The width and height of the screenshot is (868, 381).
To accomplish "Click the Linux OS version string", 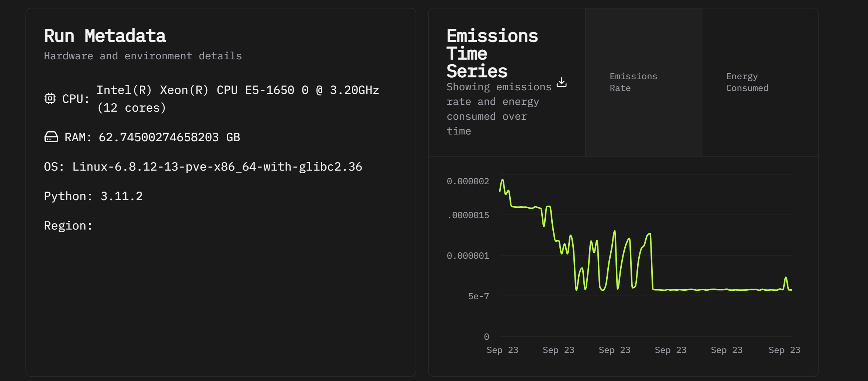I will coord(217,167).
